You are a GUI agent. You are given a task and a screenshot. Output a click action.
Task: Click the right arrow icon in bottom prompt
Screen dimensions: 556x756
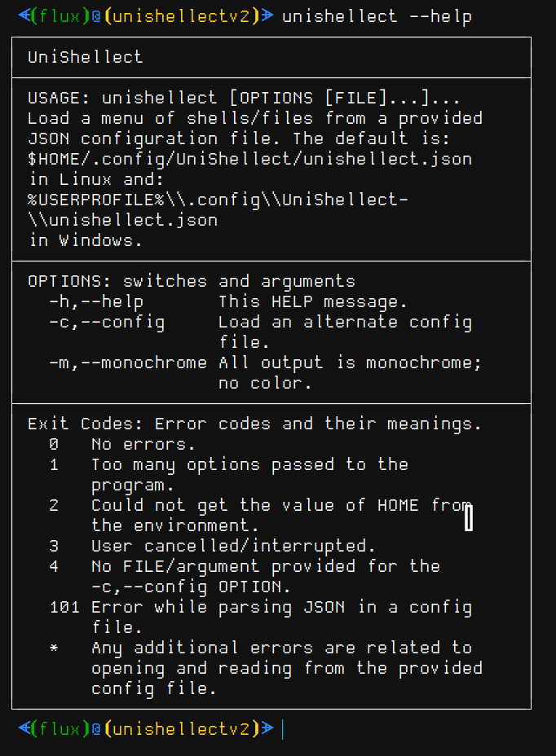268,728
